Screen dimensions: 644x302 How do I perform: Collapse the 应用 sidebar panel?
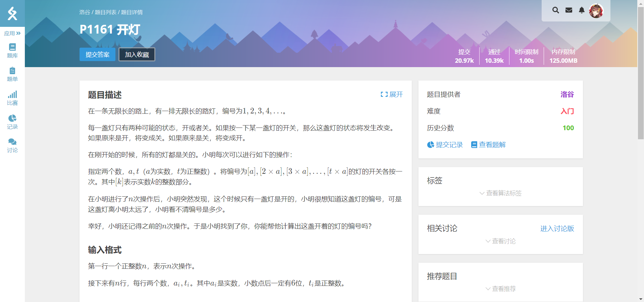12,33
